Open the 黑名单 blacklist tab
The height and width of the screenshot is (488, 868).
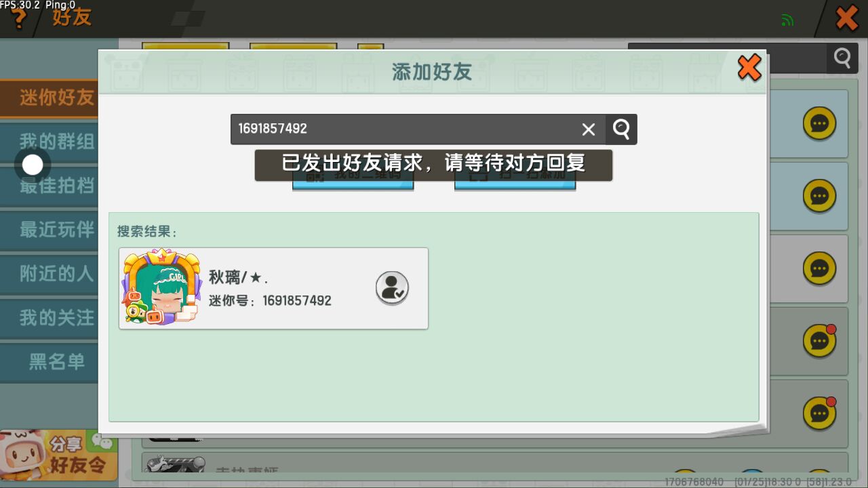pos(56,362)
